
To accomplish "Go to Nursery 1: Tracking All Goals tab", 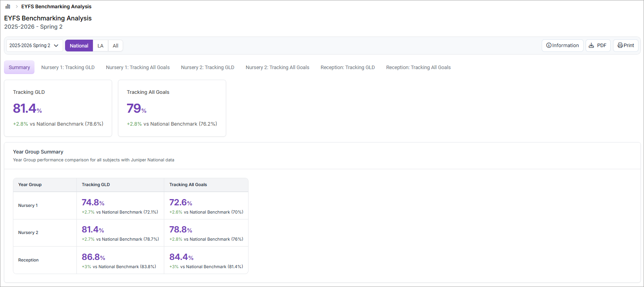I will [x=138, y=67].
